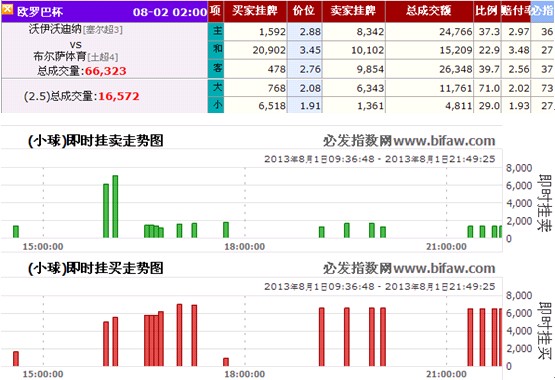Click the first green bar before 15:00:00
Image resolution: width=555 pixels, height=380 pixels.
pos(16,232)
